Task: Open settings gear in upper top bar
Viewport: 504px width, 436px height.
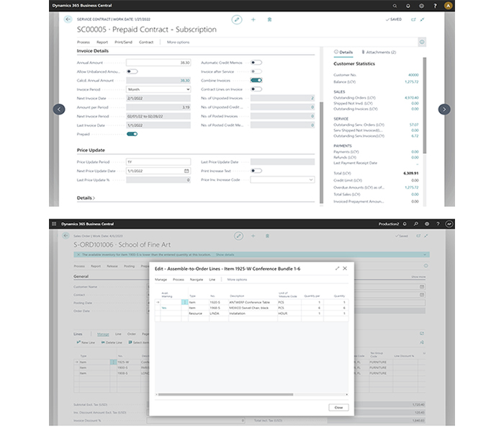Action: click(421, 6)
